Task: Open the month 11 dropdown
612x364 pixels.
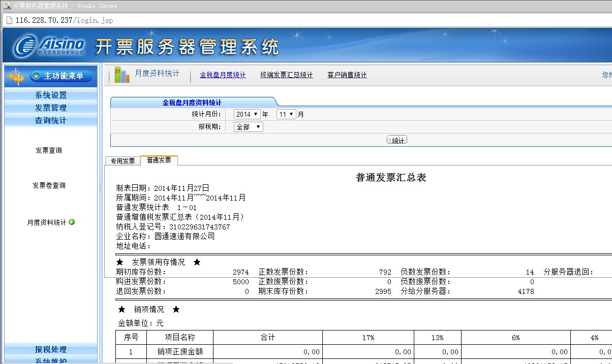Action: pyautogui.click(x=286, y=115)
